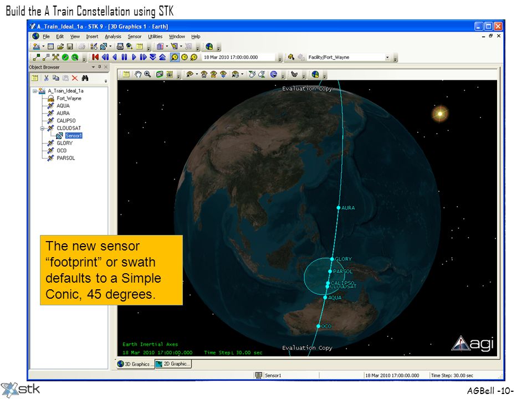Select Fort_Wayne facility in Object Browser
532x399 pixels.
pos(69,99)
